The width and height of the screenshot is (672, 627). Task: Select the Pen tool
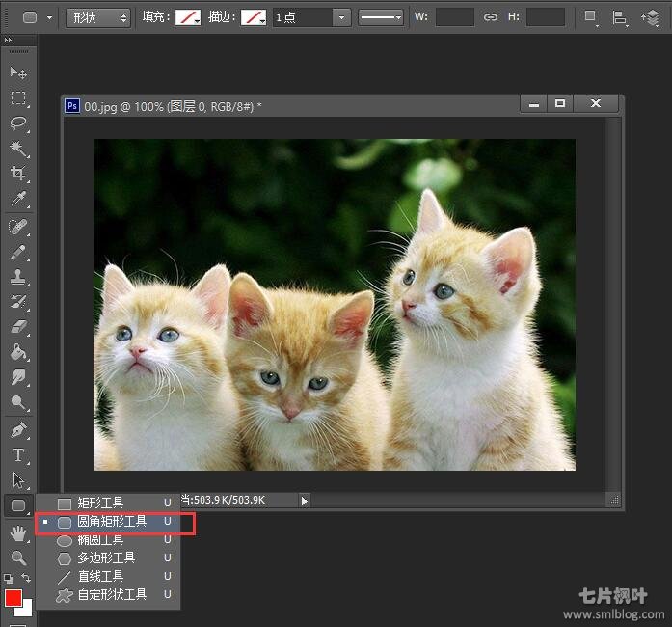pos(17,429)
